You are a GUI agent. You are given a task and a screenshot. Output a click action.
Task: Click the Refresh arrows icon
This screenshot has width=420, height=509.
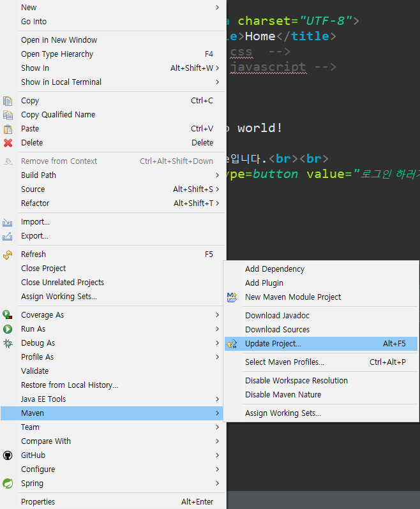pyautogui.click(x=8, y=255)
